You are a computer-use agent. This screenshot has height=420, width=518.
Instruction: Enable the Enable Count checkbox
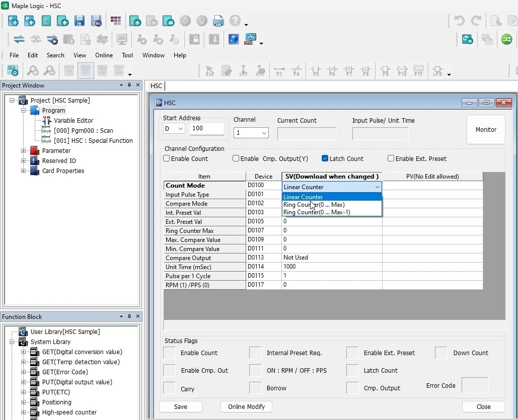[167, 158]
